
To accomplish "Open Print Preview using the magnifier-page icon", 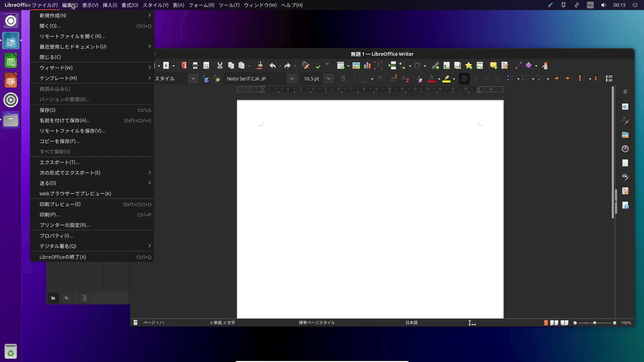I will 206,65.
